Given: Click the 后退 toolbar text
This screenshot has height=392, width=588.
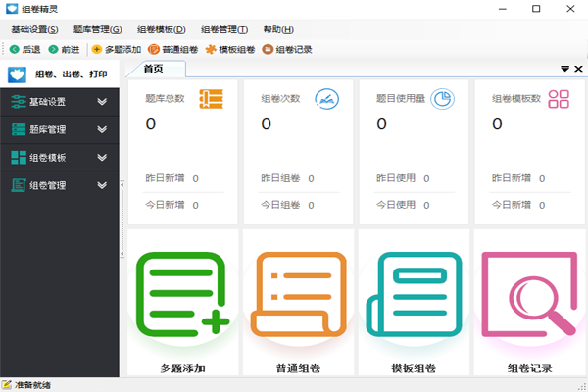Looking at the screenshot, I should click(x=31, y=50).
